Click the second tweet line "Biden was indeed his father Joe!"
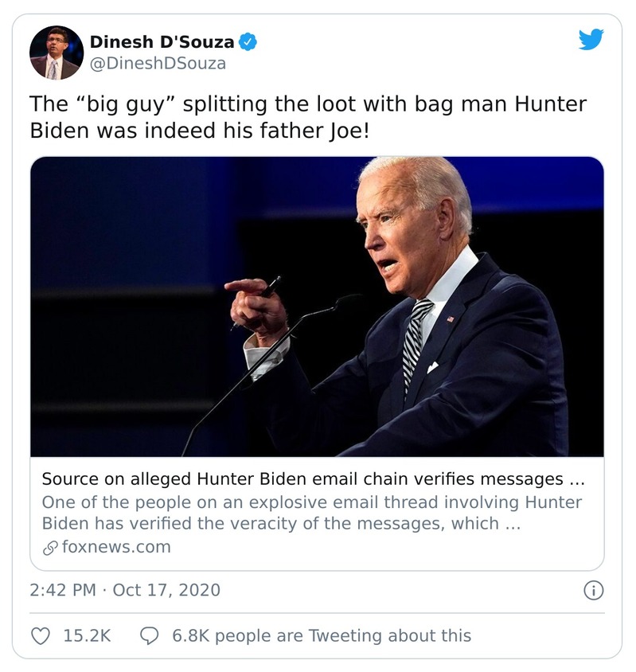Screen dimensions: 636x672 [x=199, y=131]
